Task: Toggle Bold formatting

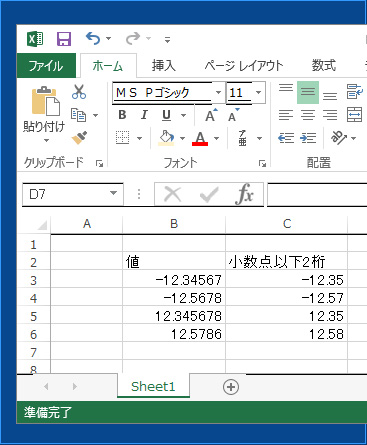Action: 122,115
